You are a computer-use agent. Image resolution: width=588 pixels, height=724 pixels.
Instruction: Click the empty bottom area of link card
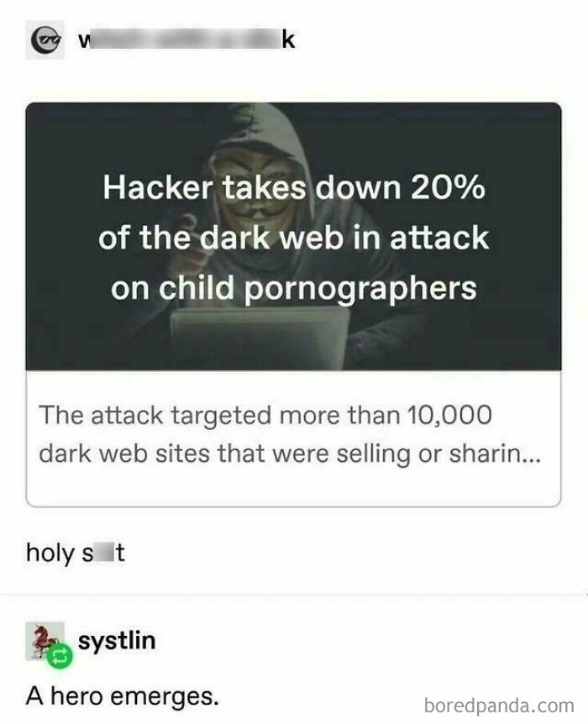coord(294,489)
